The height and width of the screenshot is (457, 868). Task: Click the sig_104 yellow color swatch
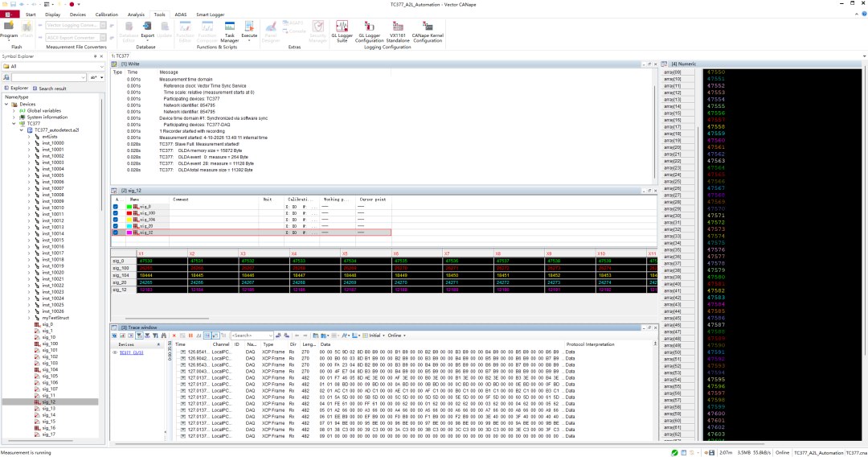click(x=129, y=220)
